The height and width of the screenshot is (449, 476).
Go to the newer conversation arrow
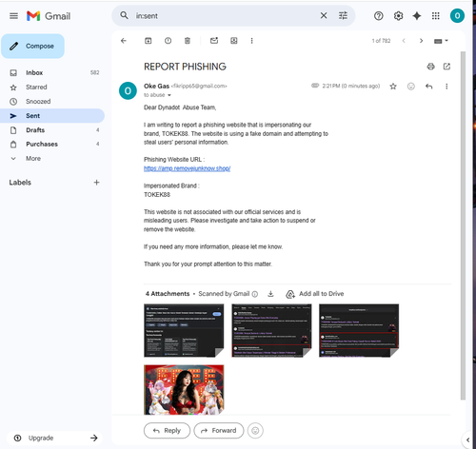[x=404, y=41]
